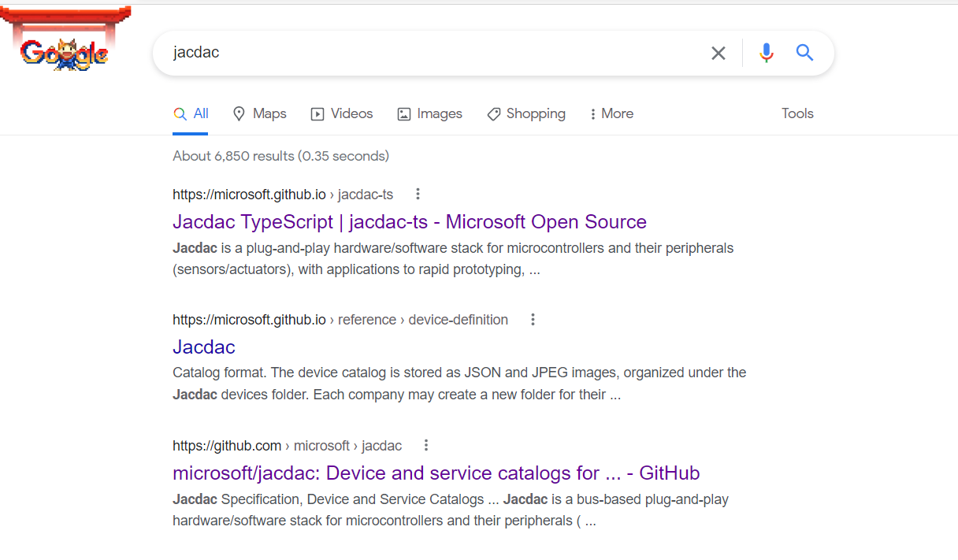
Task: Click the price-tag icon on the Shopping tab
Action: [x=494, y=113]
